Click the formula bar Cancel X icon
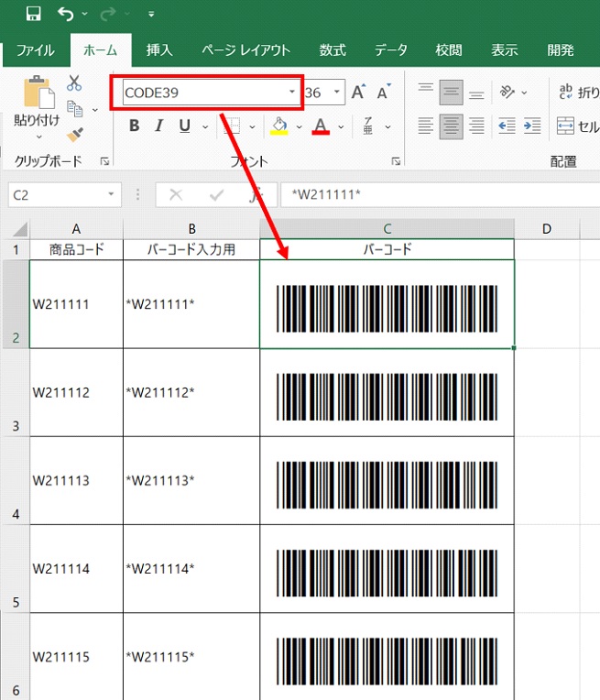Viewport: 600px width, 700px height. pos(176,194)
